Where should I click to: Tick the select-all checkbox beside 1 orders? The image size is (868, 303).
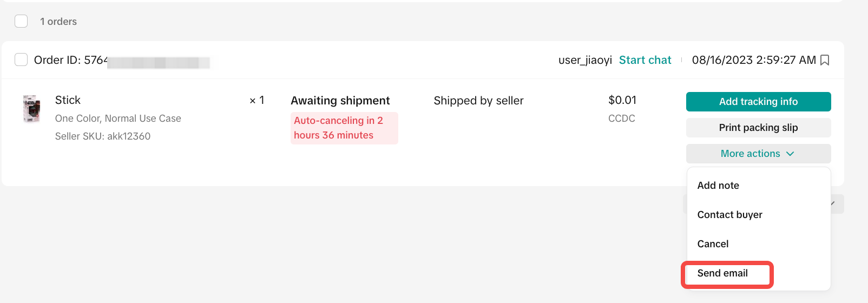[21, 21]
